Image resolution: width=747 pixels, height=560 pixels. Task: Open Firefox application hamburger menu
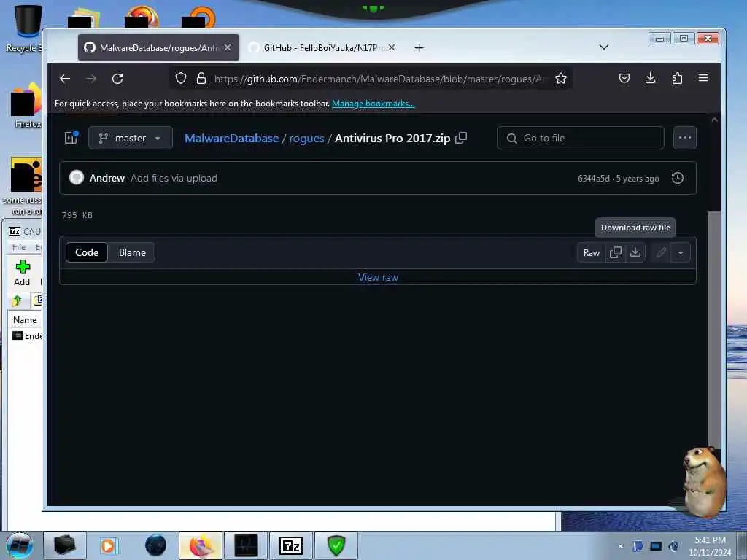coord(703,78)
